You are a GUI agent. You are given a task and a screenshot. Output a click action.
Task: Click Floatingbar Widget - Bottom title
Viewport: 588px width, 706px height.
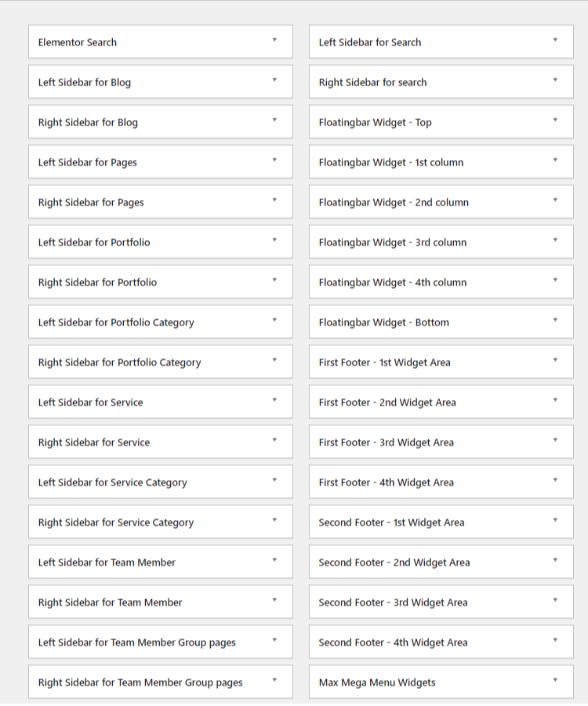click(x=383, y=322)
